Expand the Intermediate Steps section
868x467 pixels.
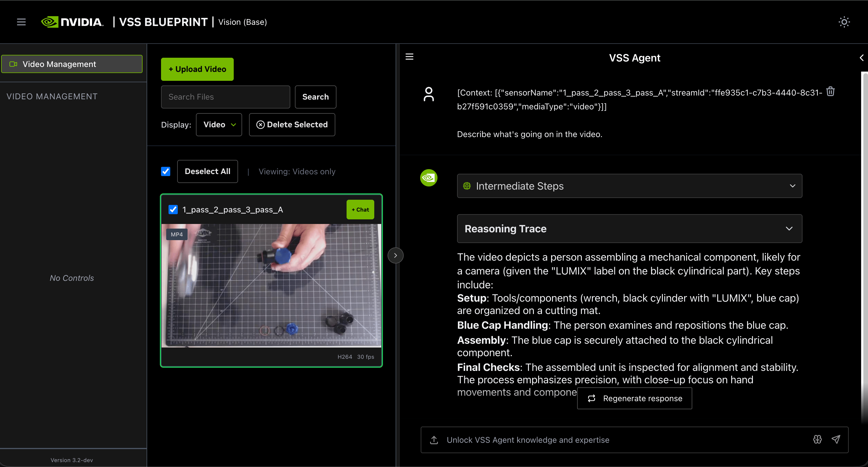tap(629, 186)
